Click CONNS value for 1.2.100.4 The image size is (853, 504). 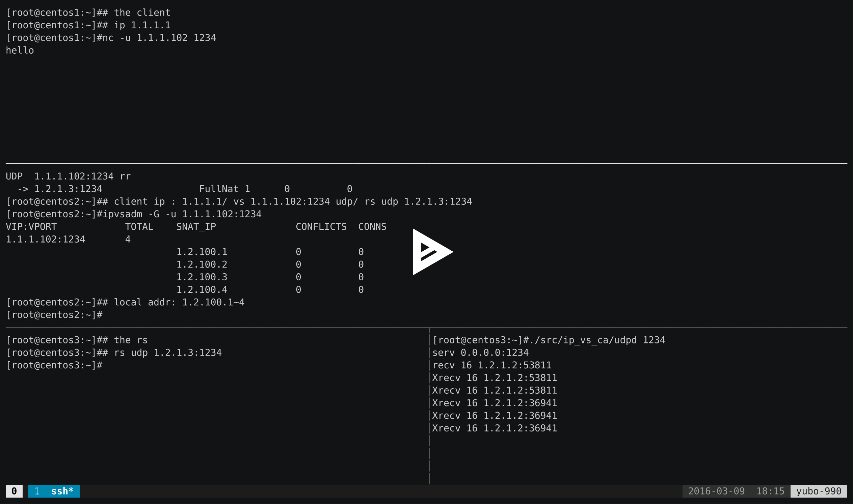pyautogui.click(x=361, y=289)
